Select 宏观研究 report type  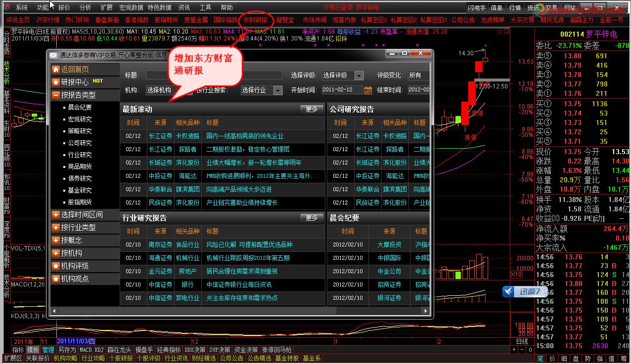pos(80,119)
